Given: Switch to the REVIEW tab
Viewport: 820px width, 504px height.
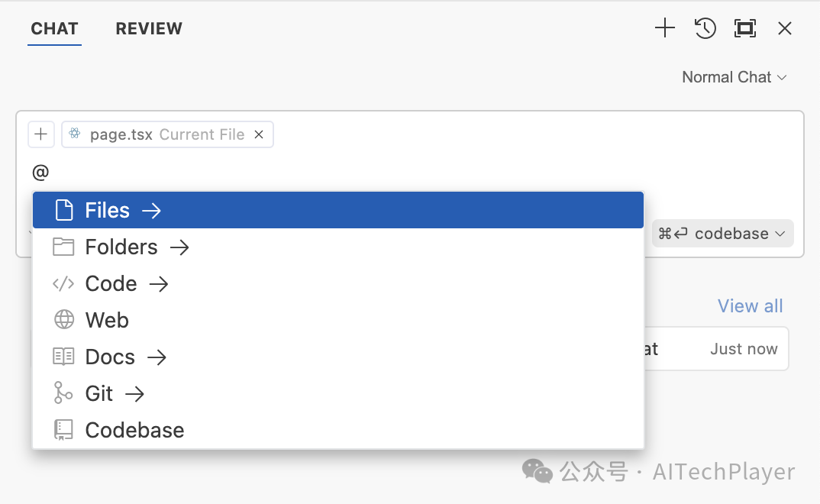Looking at the screenshot, I should point(149,29).
